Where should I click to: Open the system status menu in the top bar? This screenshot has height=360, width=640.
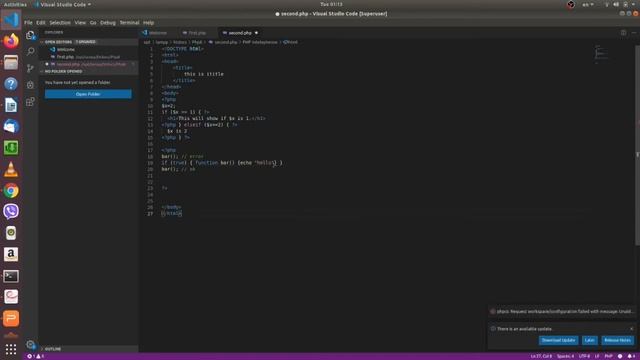click(620, 4)
